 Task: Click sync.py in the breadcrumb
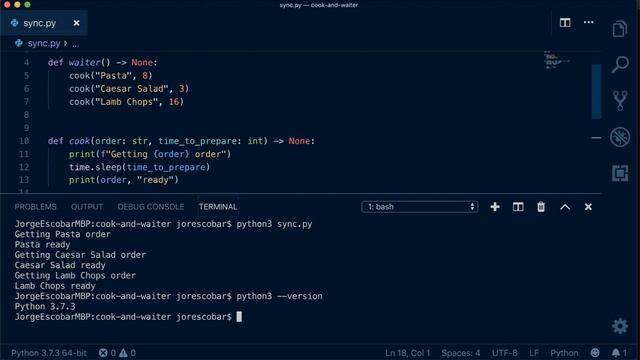pyautogui.click(x=44, y=43)
